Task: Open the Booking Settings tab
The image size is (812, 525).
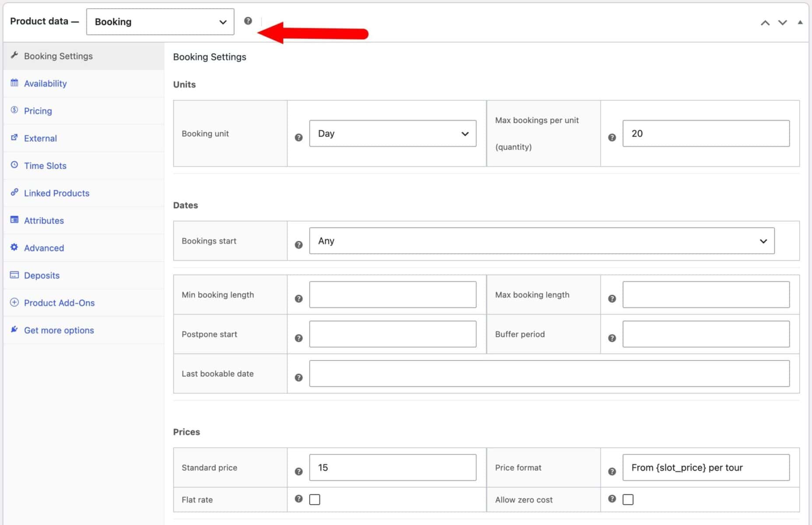Action: (84, 56)
